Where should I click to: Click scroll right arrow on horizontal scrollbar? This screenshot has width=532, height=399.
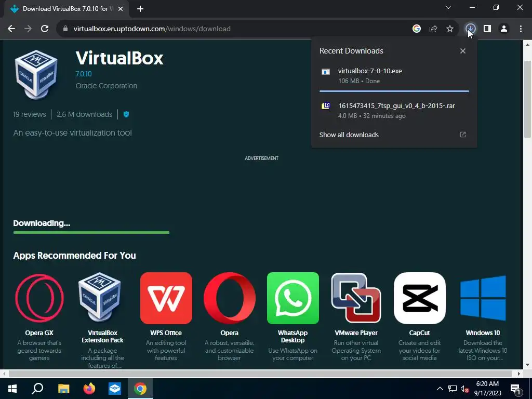(519, 374)
